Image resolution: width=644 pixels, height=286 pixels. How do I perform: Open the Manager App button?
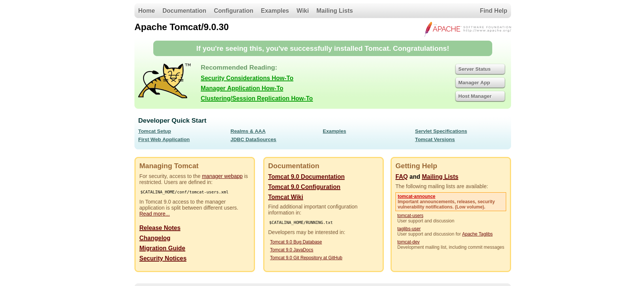coord(480,83)
